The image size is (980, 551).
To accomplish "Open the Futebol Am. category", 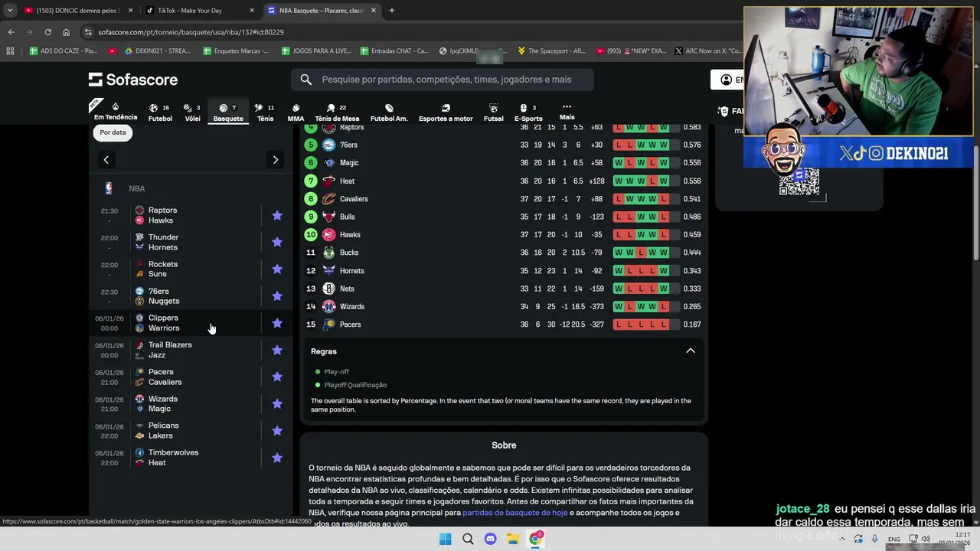I will click(x=389, y=112).
